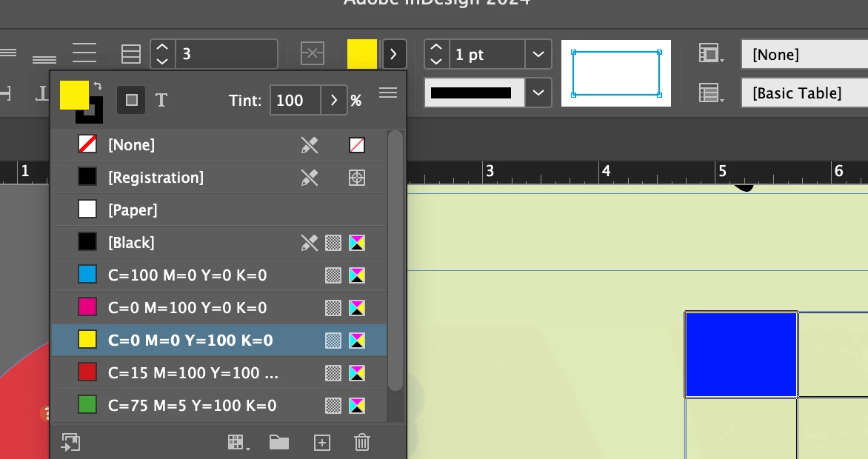Click the disabled cell options X icon
The height and width of the screenshot is (459, 868).
click(313, 54)
